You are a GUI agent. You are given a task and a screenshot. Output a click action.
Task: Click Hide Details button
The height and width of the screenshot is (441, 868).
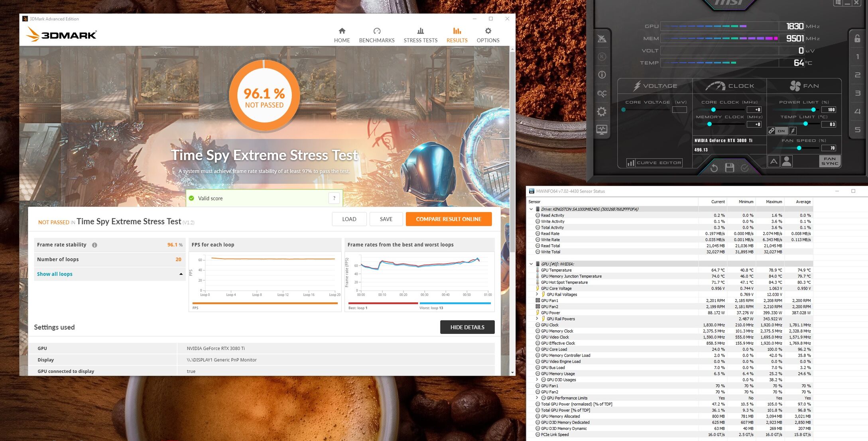[x=467, y=327]
